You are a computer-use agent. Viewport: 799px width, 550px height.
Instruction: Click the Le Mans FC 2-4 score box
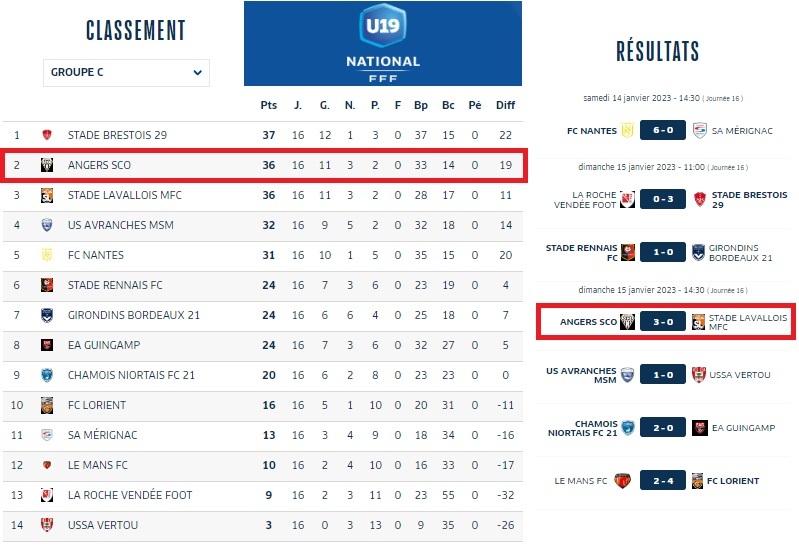click(x=663, y=481)
